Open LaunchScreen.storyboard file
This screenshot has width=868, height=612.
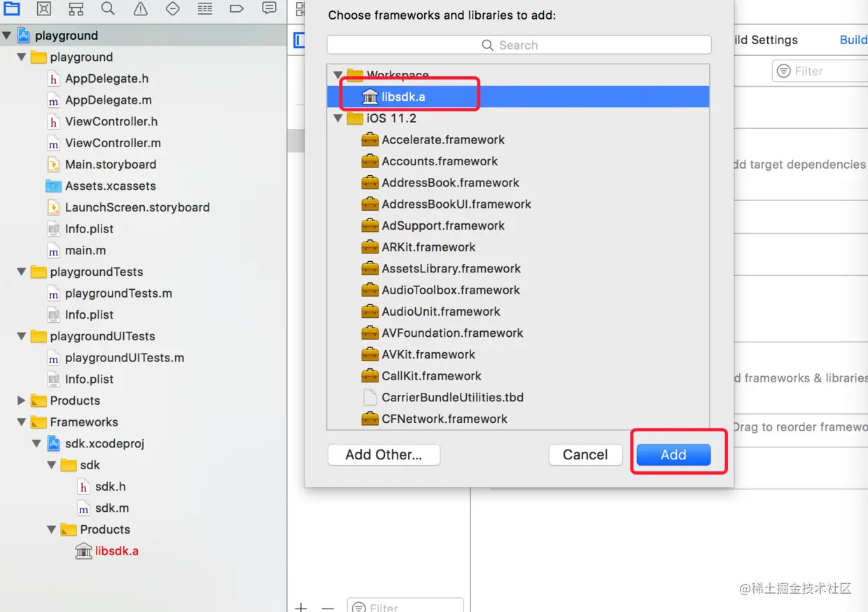pos(136,207)
